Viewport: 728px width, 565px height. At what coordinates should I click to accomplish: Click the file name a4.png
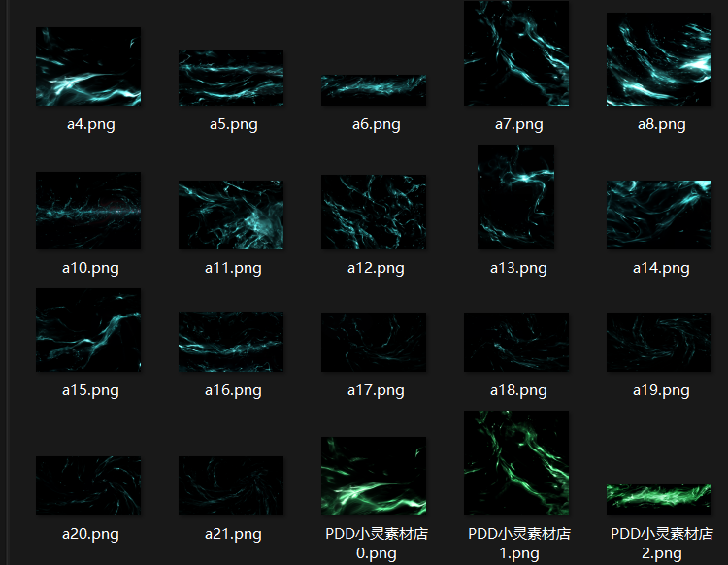point(91,124)
